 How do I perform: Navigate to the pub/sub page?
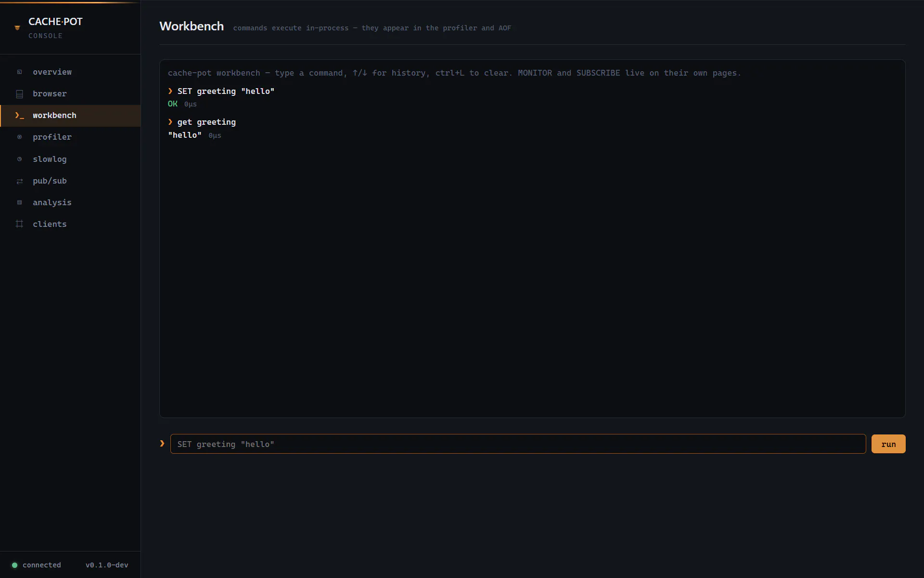point(70,181)
